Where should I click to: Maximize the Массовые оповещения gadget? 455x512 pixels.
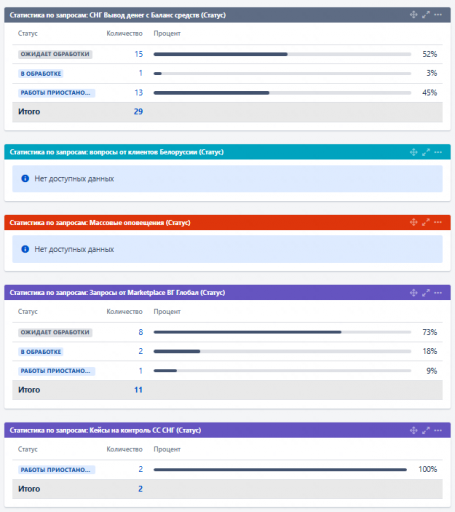click(x=426, y=222)
